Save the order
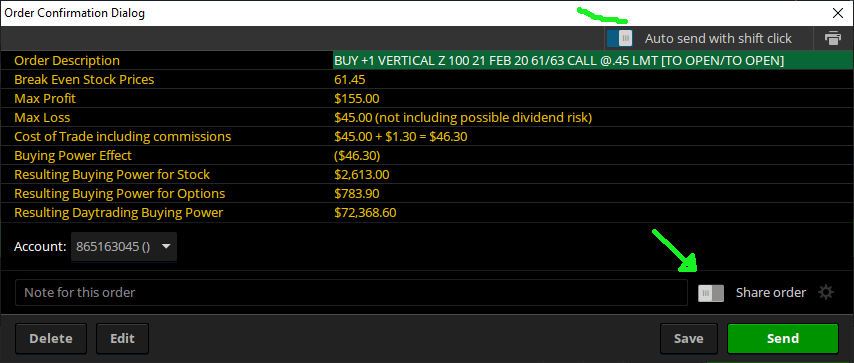 pyautogui.click(x=688, y=338)
